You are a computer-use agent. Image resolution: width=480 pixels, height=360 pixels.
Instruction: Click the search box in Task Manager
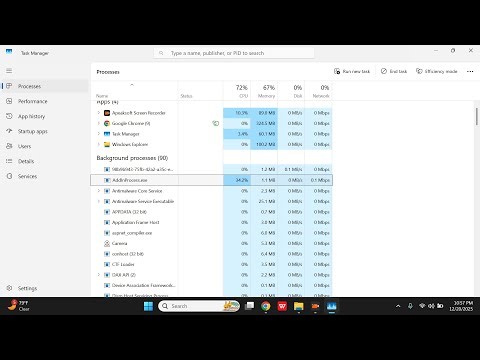coord(234,53)
